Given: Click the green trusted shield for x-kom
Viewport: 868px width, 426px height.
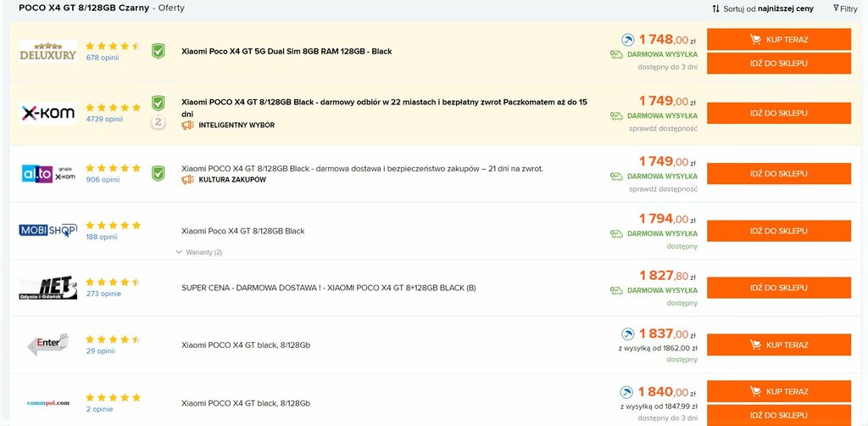Looking at the screenshot, I should [159, 103].
